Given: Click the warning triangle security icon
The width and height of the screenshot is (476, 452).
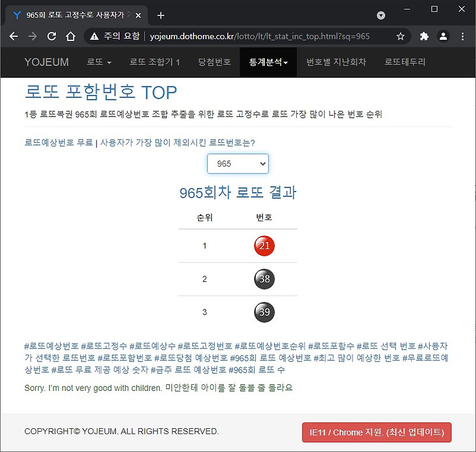Looking at the screenshot, I should coord(95,36).
